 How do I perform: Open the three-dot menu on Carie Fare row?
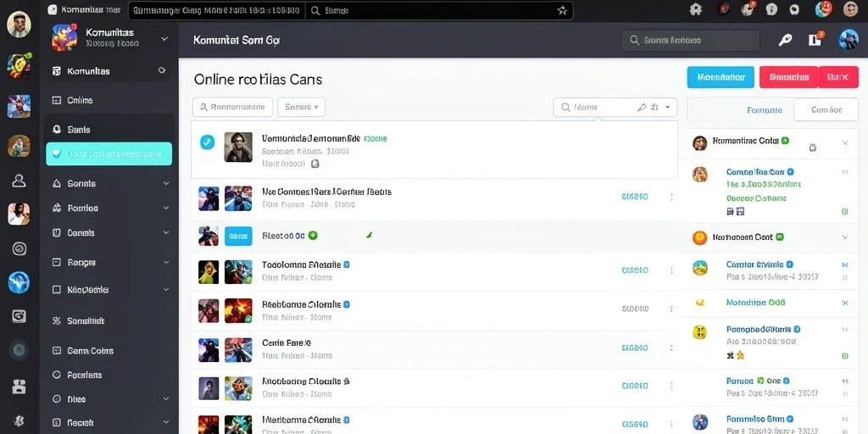671,348
